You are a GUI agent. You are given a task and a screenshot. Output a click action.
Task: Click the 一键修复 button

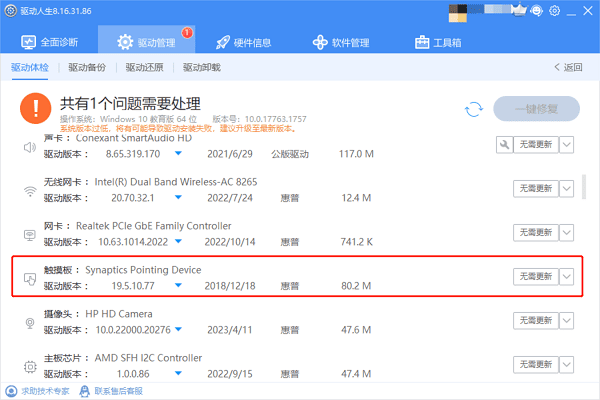536,109
